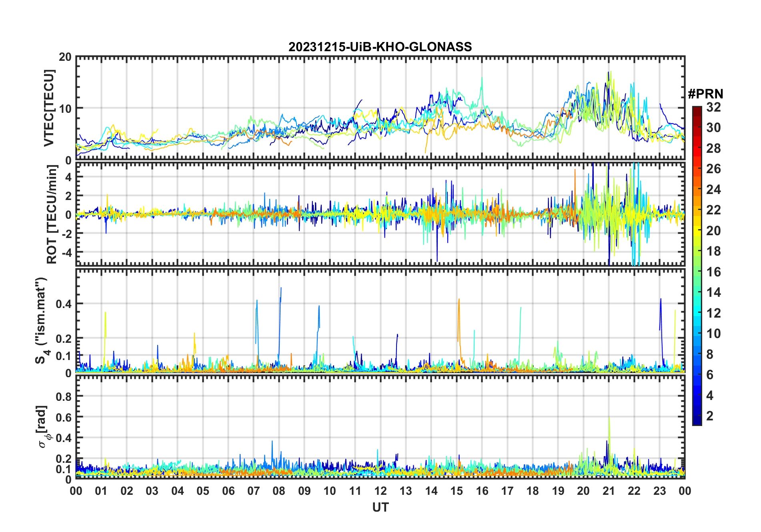Click the x-axis tick label 21

click(609, 491)
